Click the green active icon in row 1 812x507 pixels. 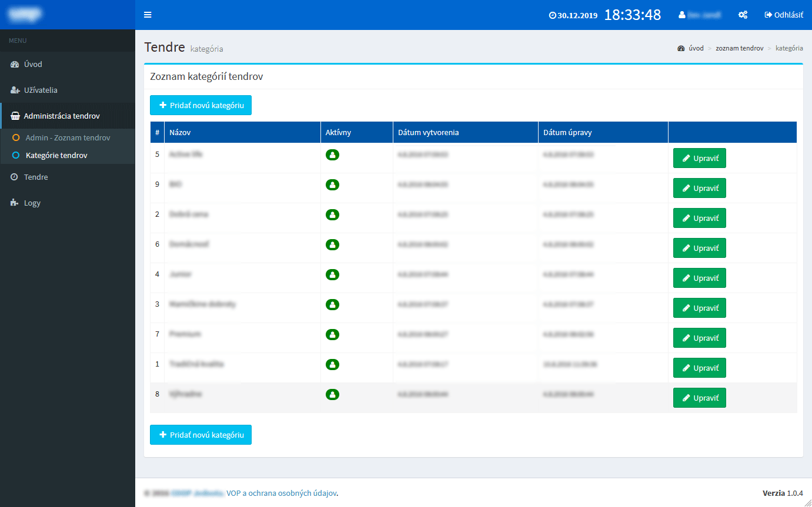[332, 364]
